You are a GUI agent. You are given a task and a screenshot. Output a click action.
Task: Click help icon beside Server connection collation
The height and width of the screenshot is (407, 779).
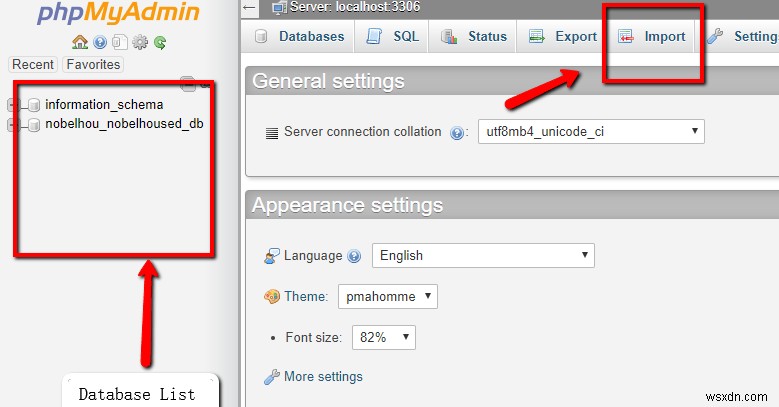pos(457,133)
